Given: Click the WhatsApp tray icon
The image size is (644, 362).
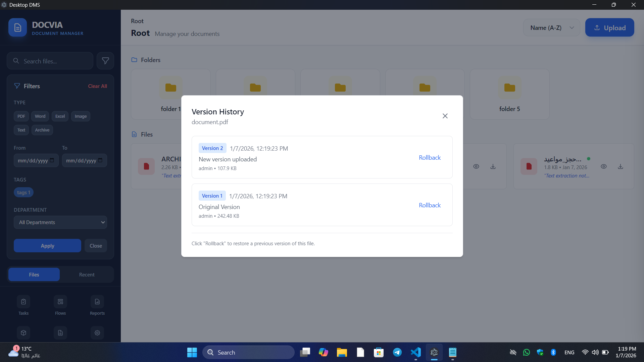Looking at the screenshot, I should (x=527, y=352).
